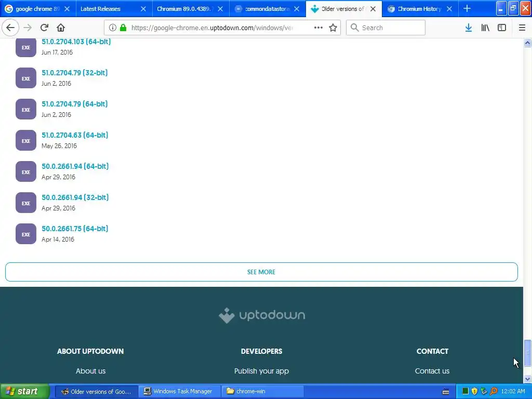This screenshot has width=532, height=399.
Task: Click EXE icon for 51.0.2704.79 (64-bit)
Action: click(26, 109)
